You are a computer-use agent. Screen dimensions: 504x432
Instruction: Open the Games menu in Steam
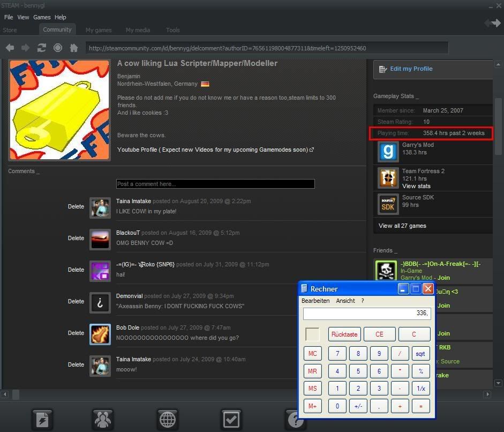click(42, 17)
